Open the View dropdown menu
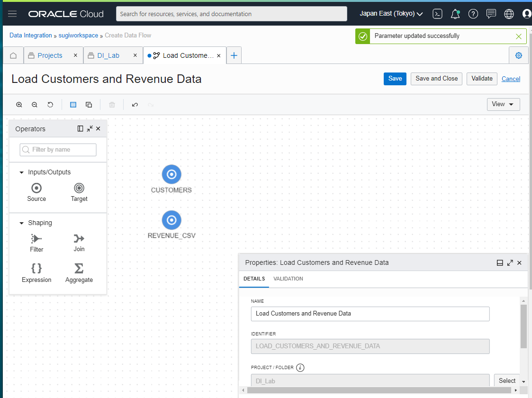Screen dimensions: 532x398 tap(503, 104)
